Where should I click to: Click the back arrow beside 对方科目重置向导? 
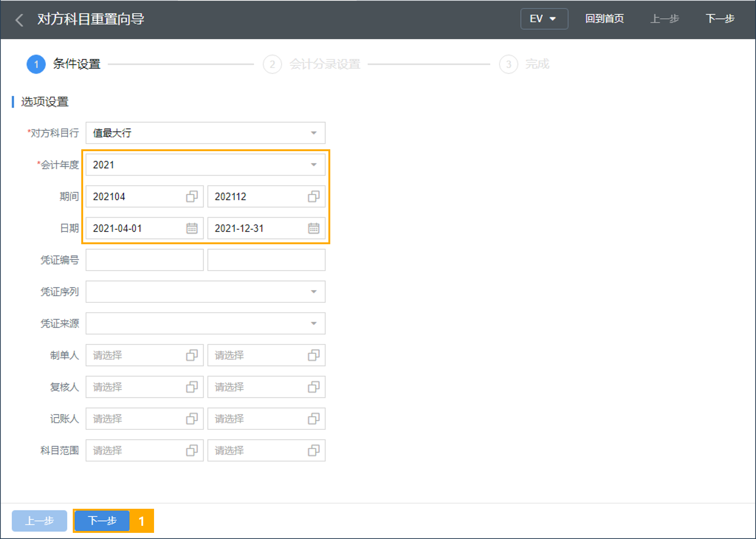19,20
